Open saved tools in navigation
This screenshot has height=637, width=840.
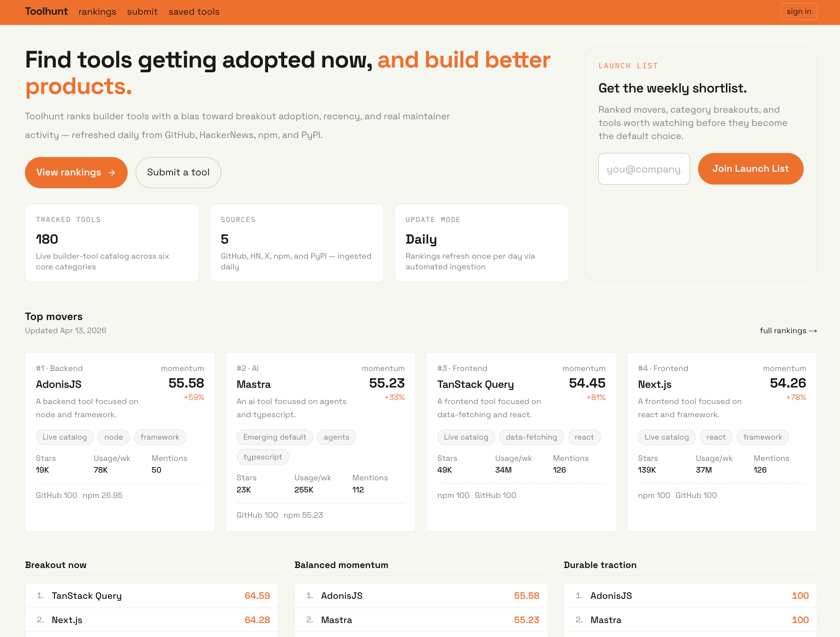click(x=194, y=12)
